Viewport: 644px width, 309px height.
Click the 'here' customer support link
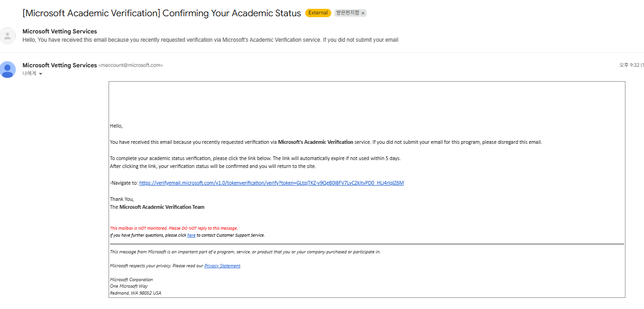click(x=191, y=235)
